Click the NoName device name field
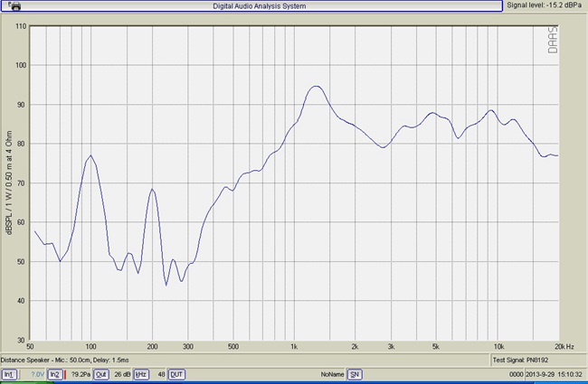The width and height of the screenshot is (588, 384). coord(332,374)
